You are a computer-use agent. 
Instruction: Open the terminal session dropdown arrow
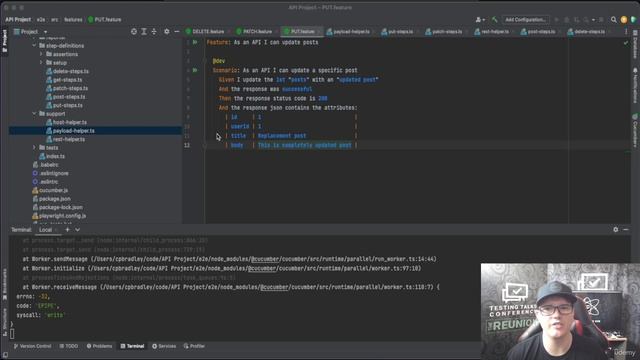tap(77, 230)
